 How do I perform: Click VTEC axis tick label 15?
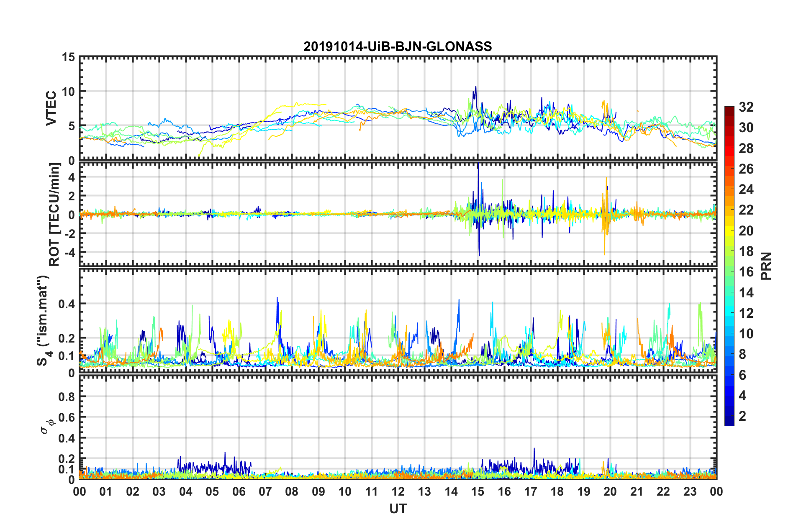point(69,57)
